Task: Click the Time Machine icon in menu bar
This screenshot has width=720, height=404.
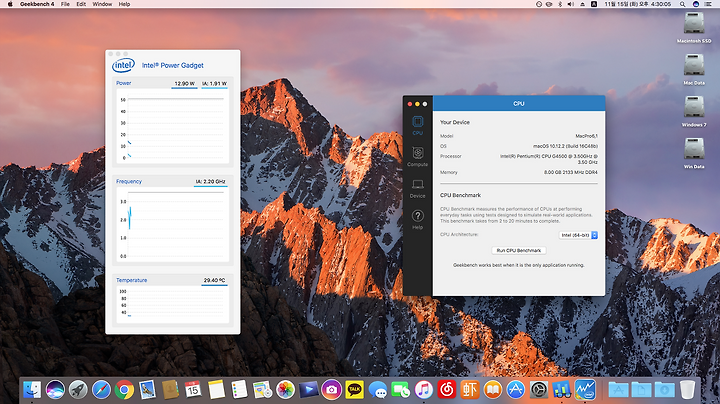Action: click(539, 4)
